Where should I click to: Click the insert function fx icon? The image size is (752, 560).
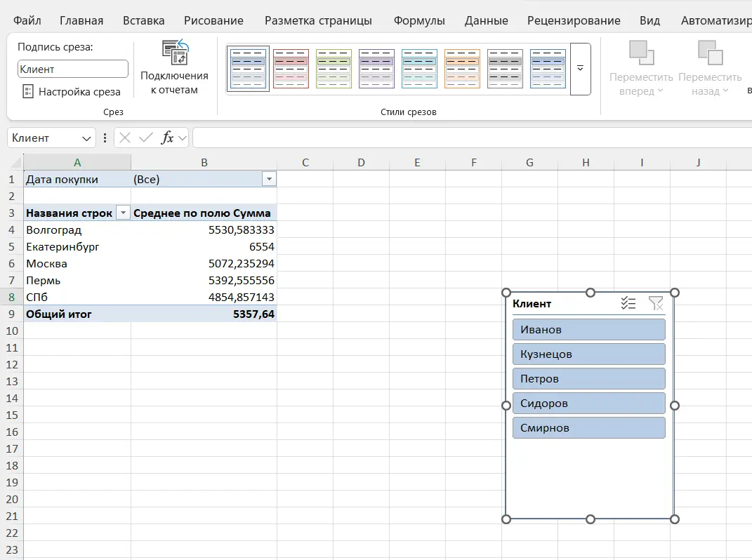pyautogui.click(x=167, y=138)
